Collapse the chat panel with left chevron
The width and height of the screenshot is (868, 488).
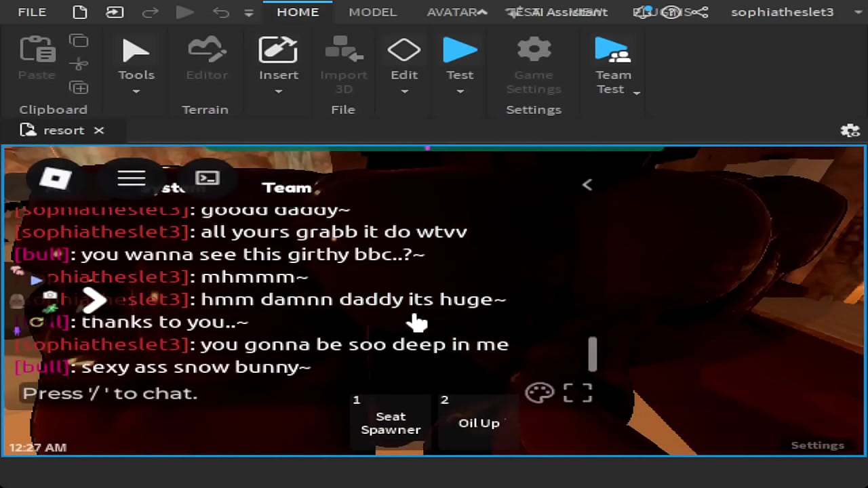[587, 184]
